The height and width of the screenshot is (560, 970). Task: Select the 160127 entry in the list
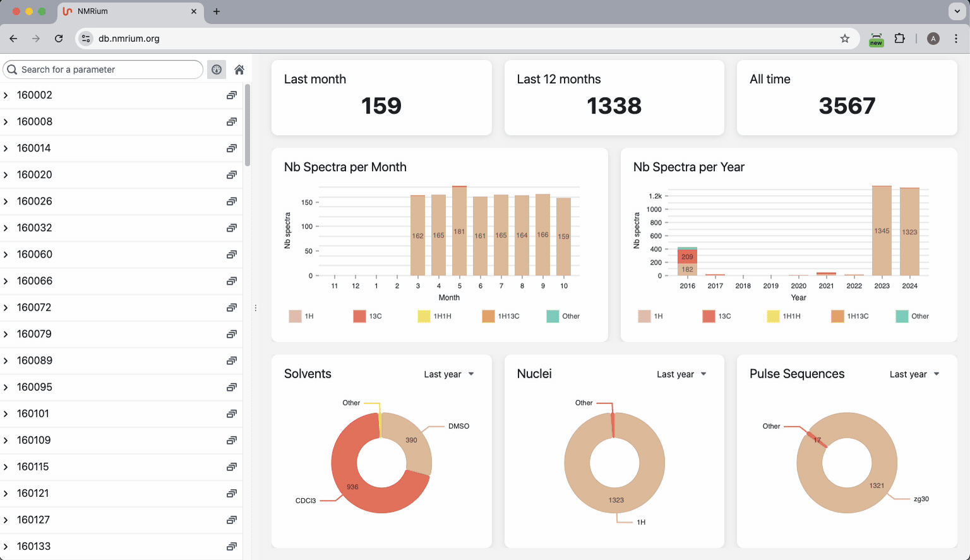[33, 520]
